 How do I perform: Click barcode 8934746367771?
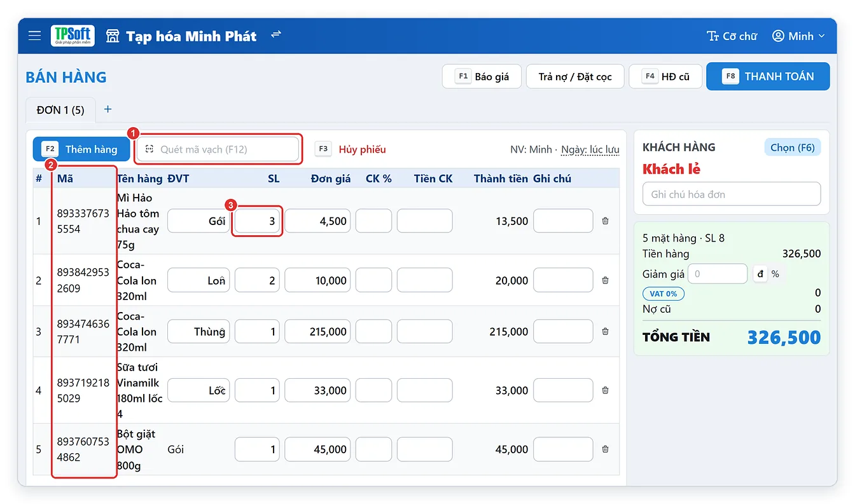[x=83, y=331]
